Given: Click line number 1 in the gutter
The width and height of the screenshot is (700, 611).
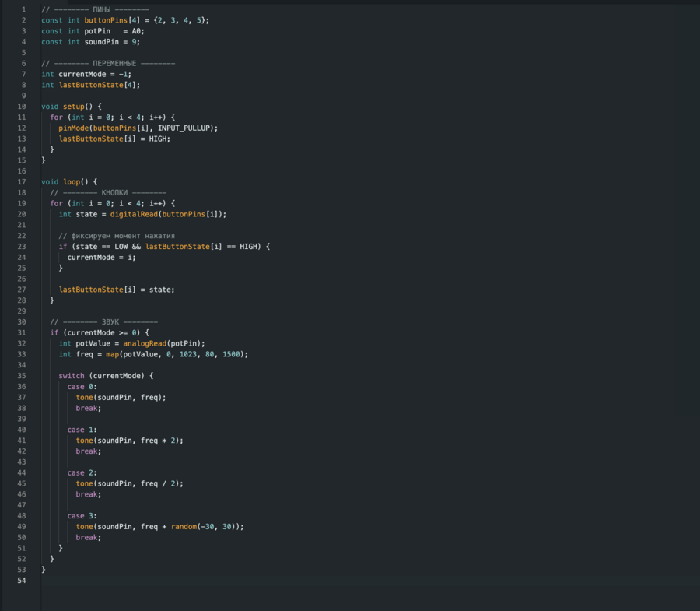Looking at the screenshot, I should click(x=23, y=9).
